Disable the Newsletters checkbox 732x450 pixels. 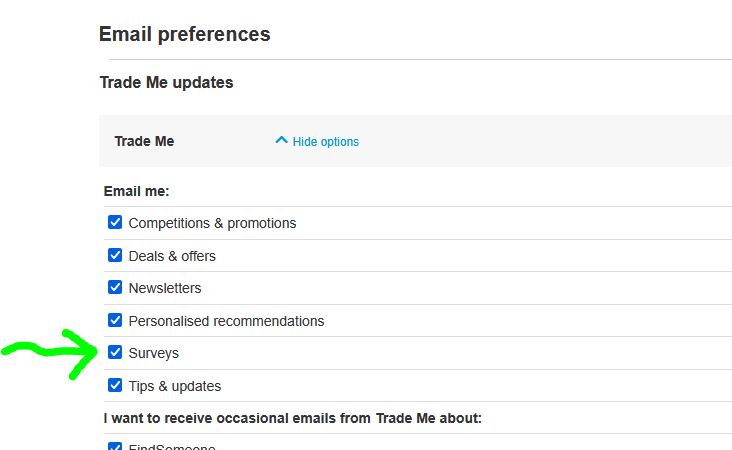tap(115, 288)
